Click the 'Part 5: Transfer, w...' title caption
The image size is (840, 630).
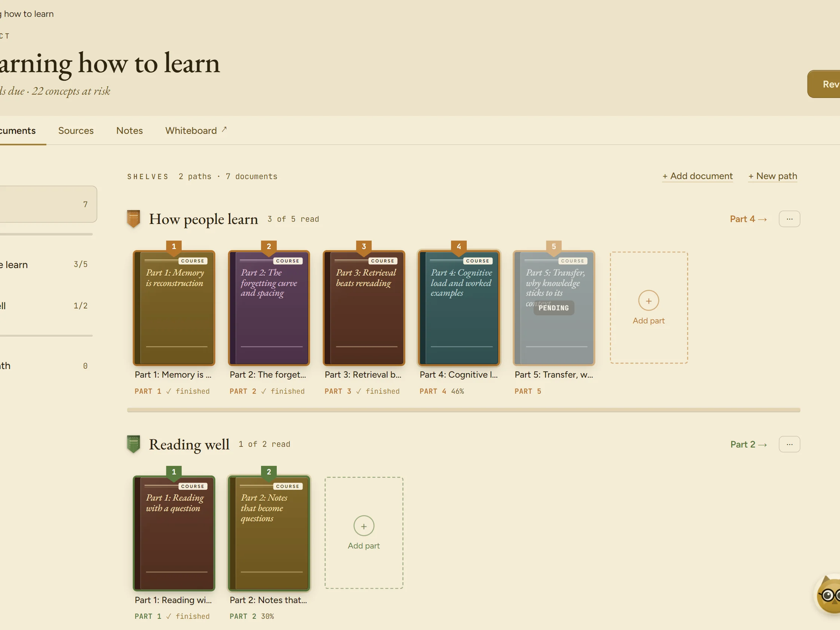(554, 374)
